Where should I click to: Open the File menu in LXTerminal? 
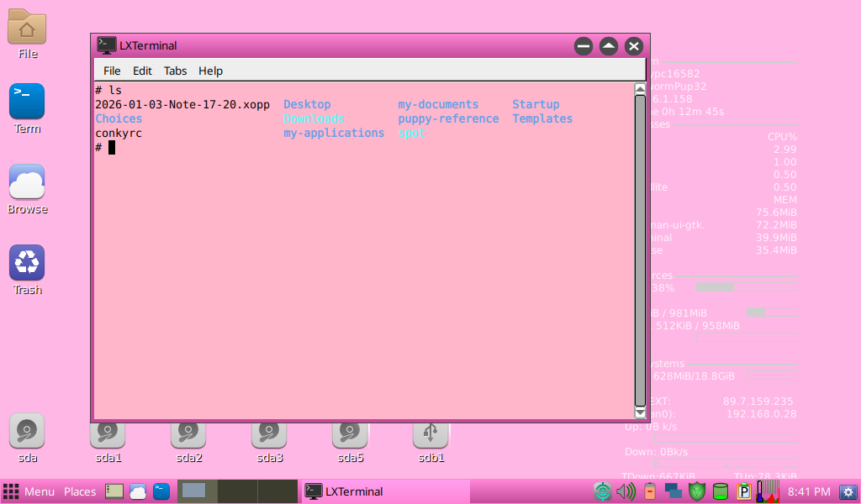click(112, 71)
